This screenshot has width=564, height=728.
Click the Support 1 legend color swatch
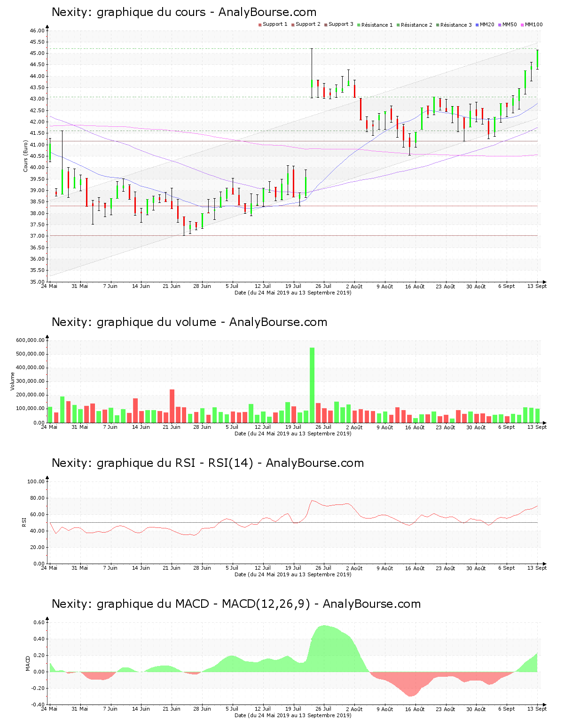click(260, 25)
